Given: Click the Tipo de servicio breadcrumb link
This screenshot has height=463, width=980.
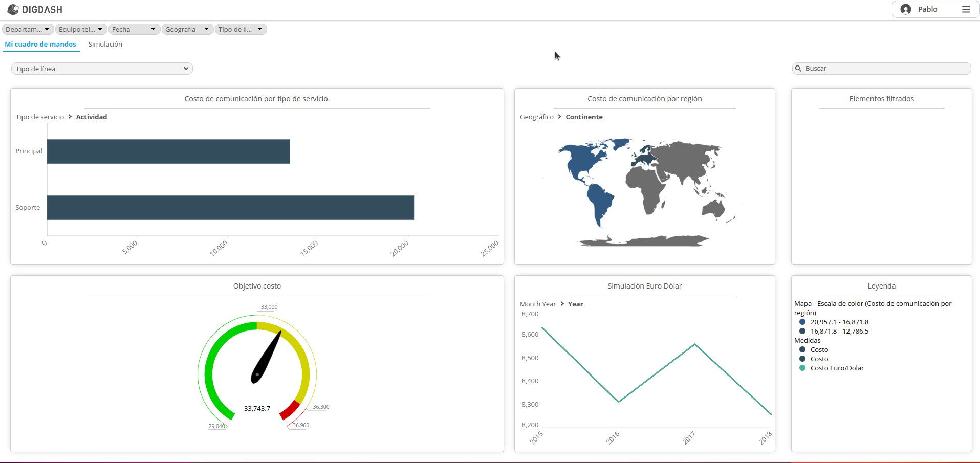Looking at the screenshot, I should (40, 117).
